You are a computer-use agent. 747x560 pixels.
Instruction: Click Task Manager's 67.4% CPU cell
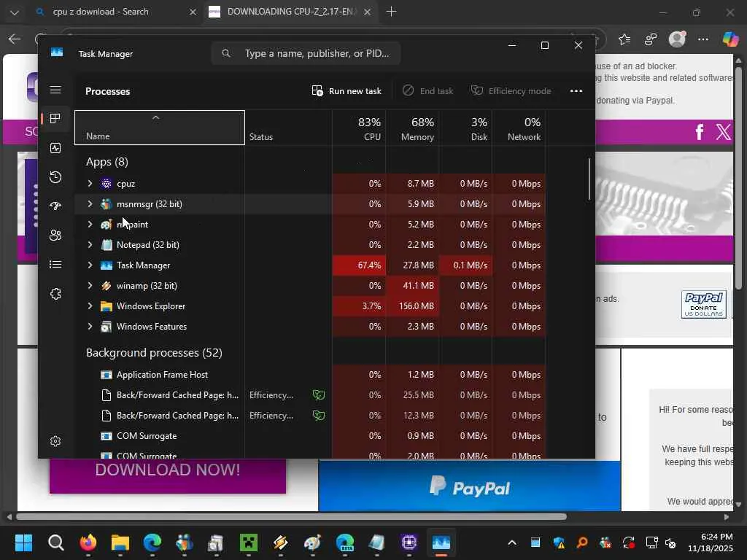tap(359, 265)
